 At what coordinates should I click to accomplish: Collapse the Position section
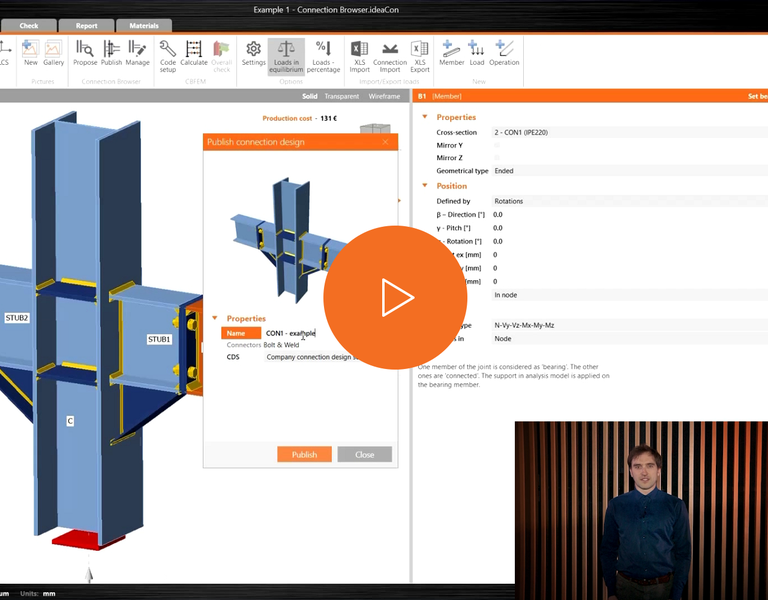(x=425, y=186)
